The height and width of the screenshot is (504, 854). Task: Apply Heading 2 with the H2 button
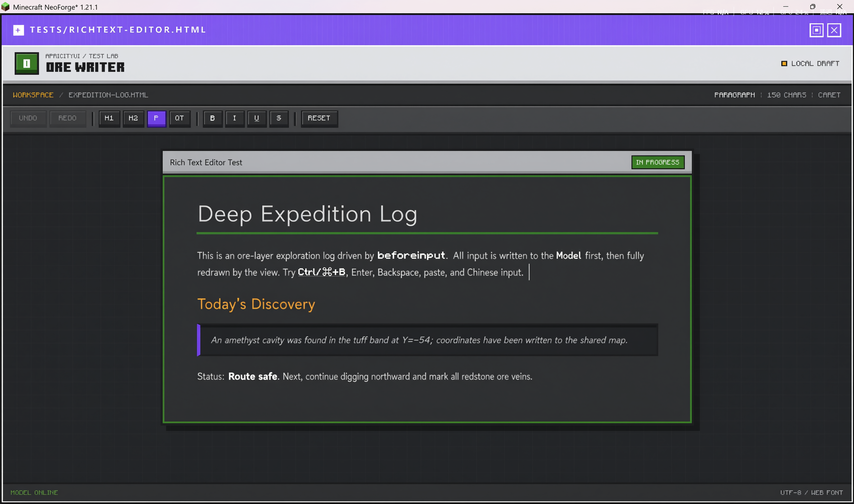[133, 118]
